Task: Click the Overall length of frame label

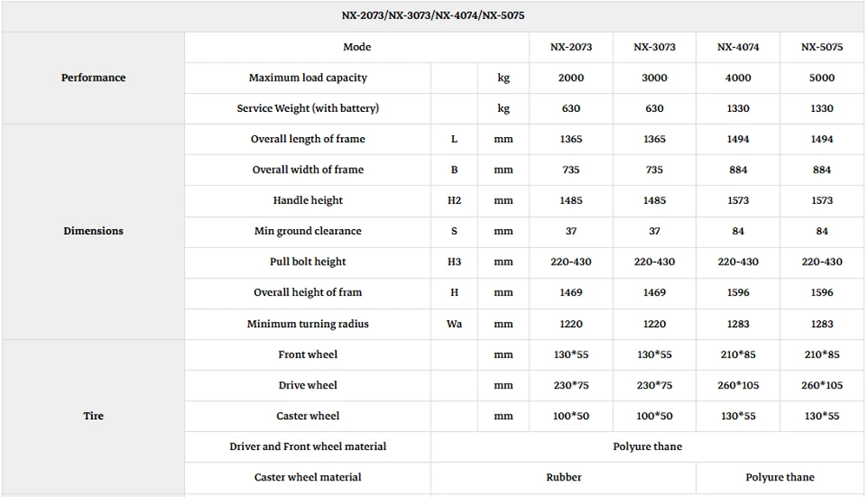Action: click(308, 140)
